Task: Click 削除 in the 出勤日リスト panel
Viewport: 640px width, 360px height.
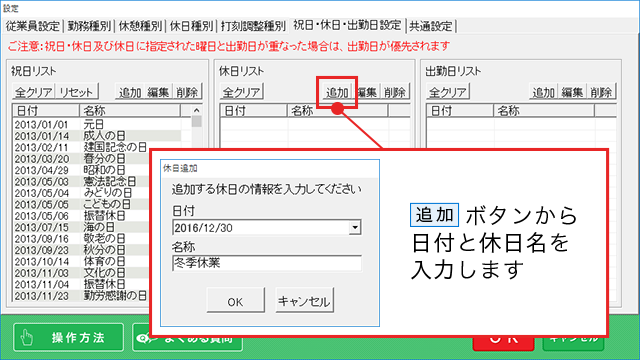Action: click(600, 92)
